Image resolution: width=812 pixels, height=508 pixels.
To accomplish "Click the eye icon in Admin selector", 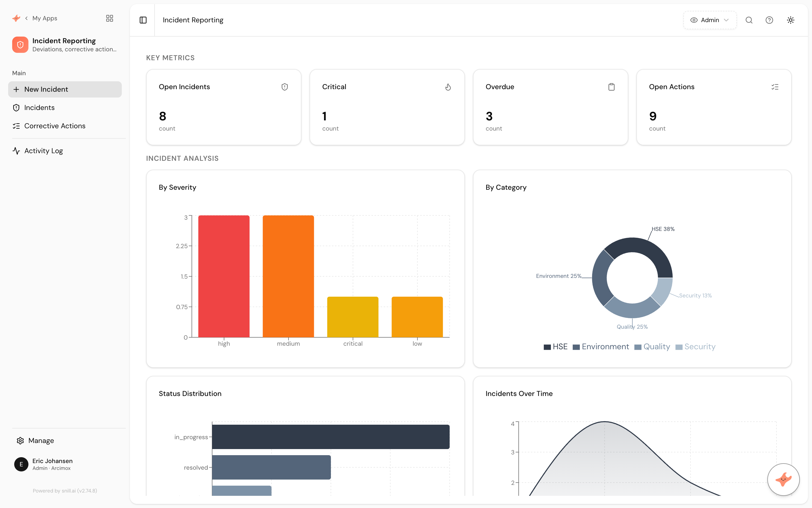I will pos(694,20).
